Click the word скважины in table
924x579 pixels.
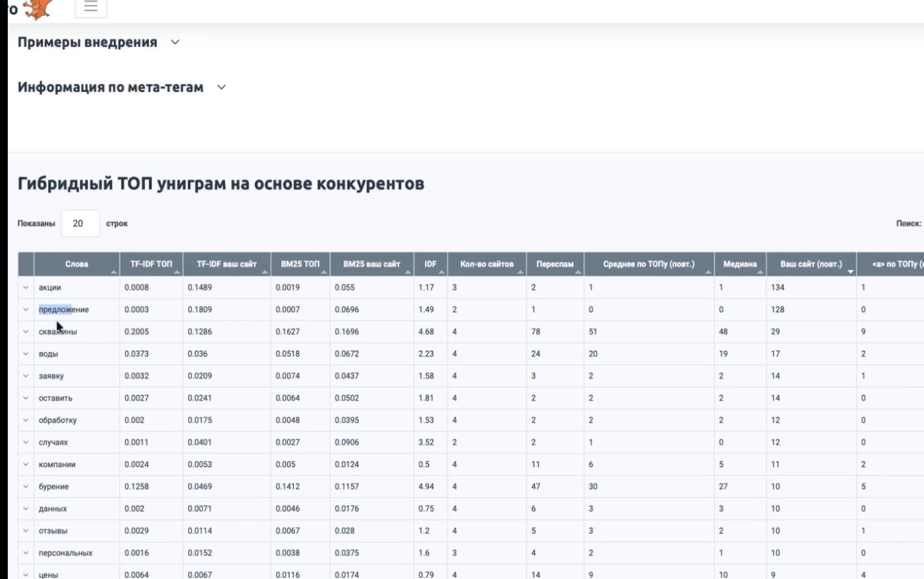[x=58, y=331]
